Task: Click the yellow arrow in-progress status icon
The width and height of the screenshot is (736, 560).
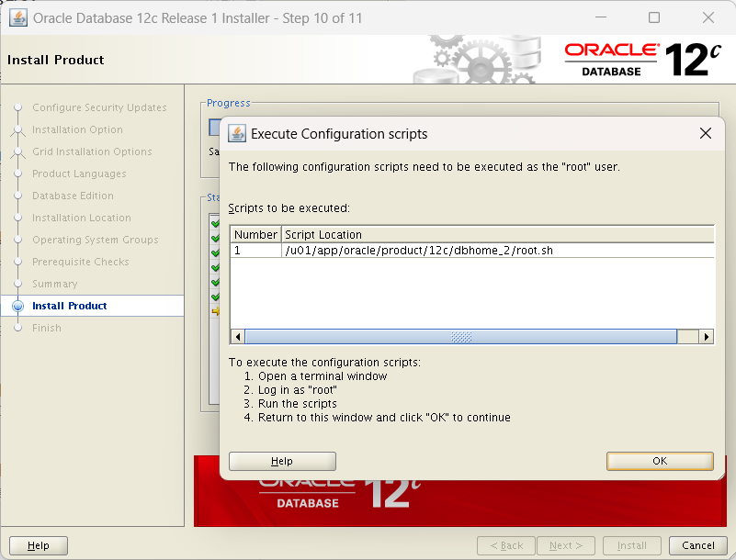Action: pyautogui.click(x=215, y=311)
